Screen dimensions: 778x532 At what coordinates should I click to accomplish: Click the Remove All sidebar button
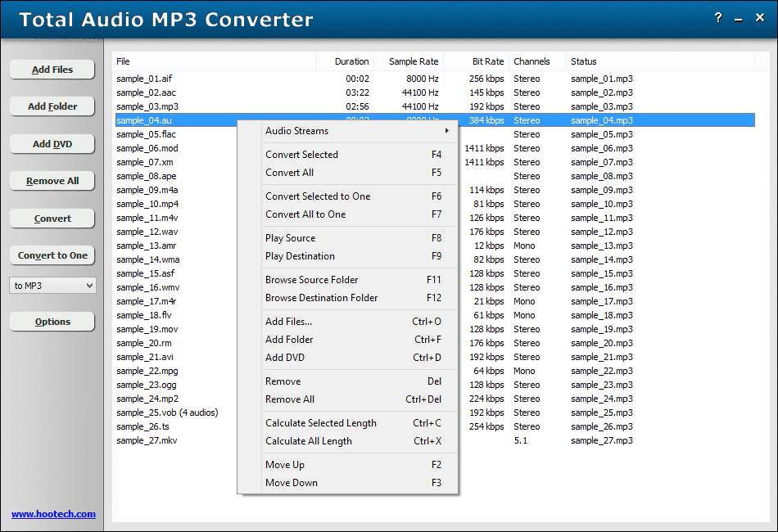52,181
